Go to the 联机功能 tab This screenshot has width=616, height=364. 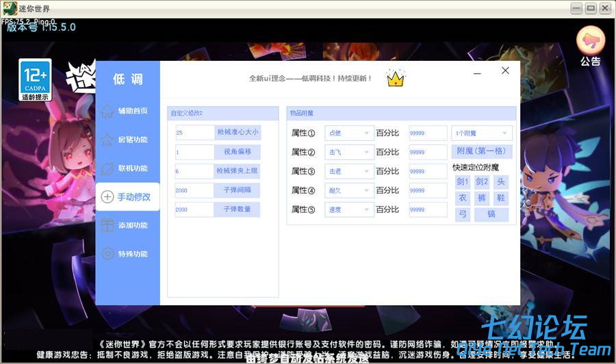point(128,168)
